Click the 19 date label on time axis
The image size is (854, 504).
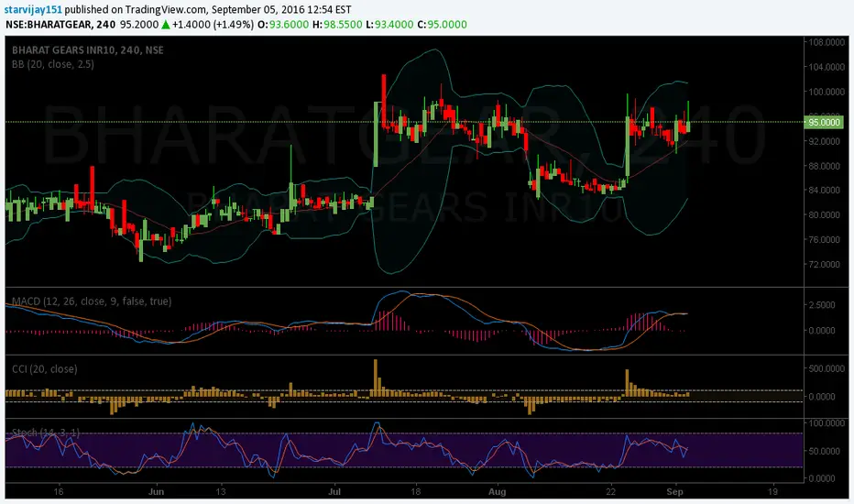(x=772, y=491)
